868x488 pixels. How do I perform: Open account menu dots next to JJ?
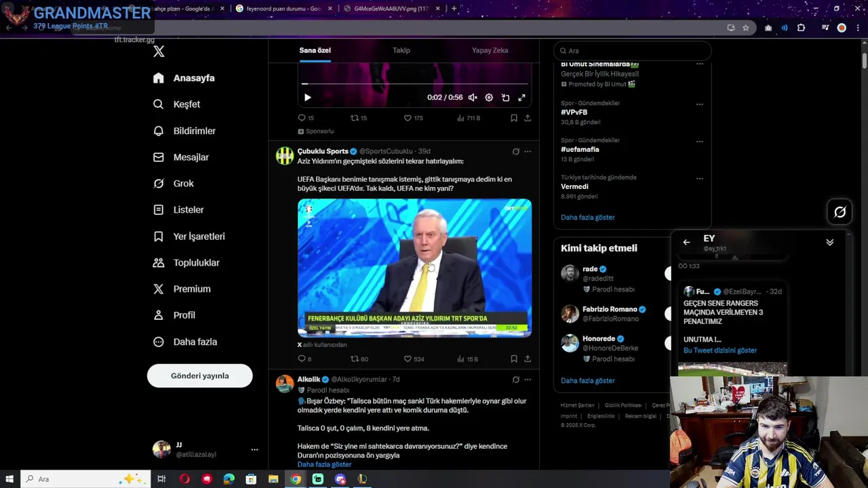click(254, 449)
